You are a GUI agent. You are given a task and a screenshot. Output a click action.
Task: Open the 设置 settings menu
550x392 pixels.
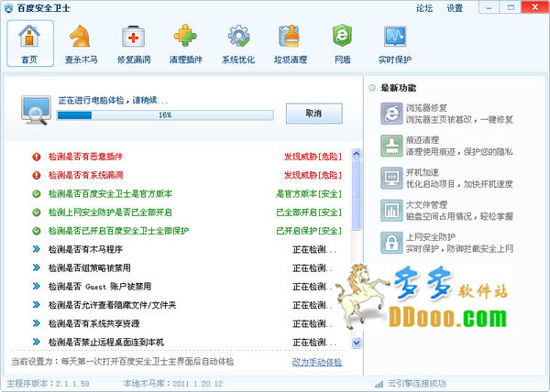[x=455, y=8]
